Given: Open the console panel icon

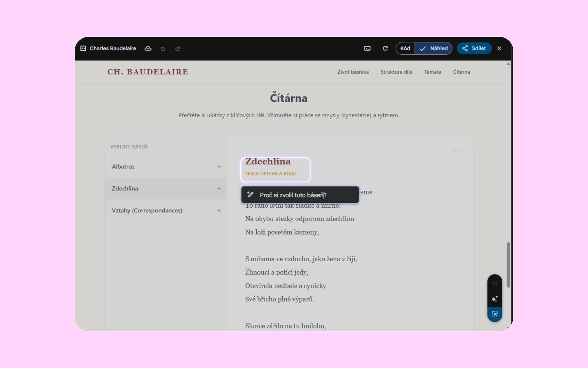Looking at the screenshot, I should click(367, 48).
